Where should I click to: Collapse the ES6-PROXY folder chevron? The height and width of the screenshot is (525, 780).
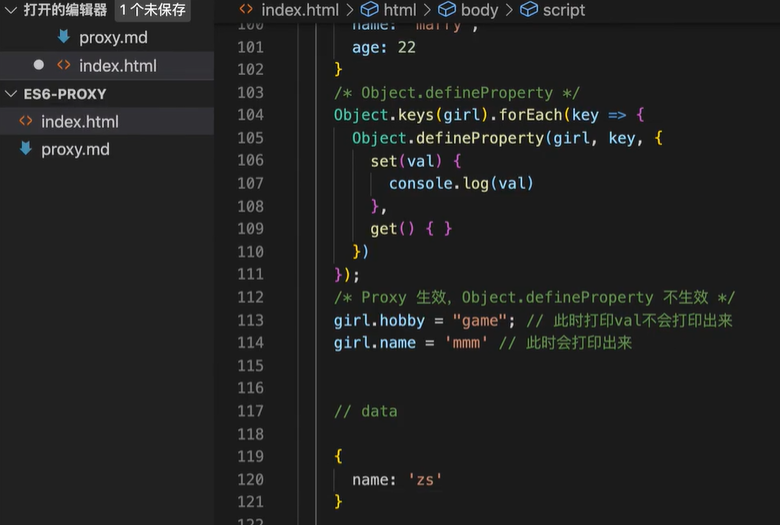11,94
